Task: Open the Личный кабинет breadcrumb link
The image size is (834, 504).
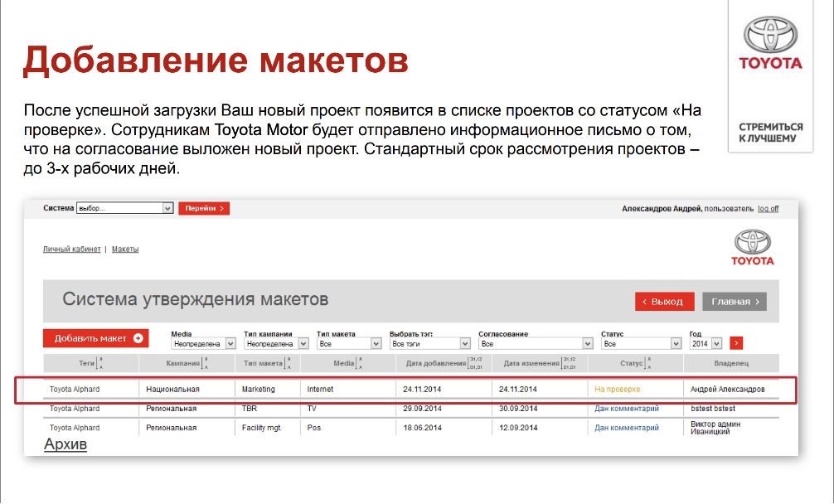Action: click(x=72, y=249)
